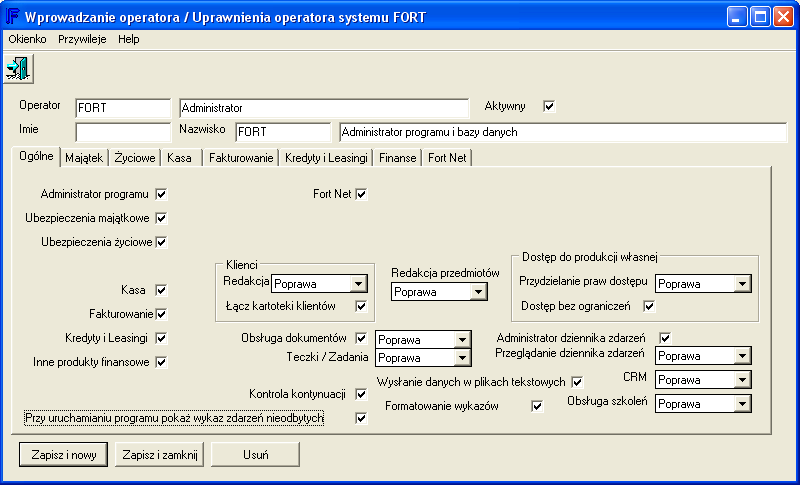The height and width of the screenshot is (485, 800).
Task: Click the Operator code field containing FORT
Action: pyautogui.click(x=123, y=108)
